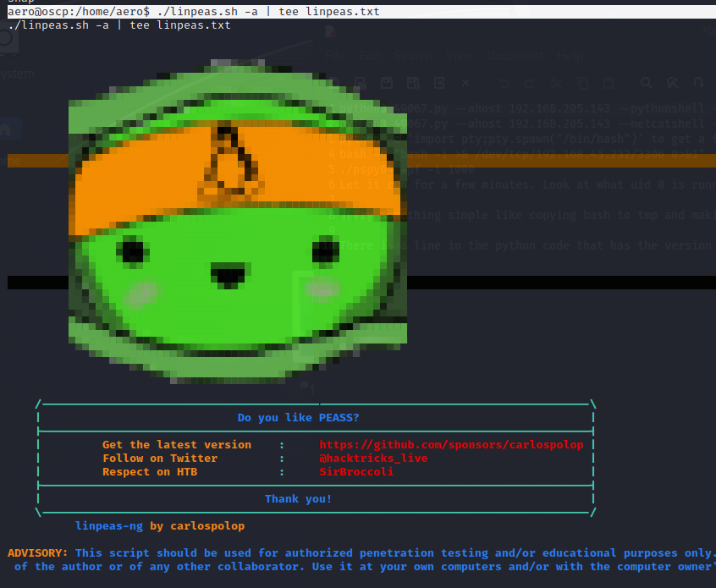Click Go To line icon in background editor
Viewport: 716px width, 588px height.
(698, 83)
